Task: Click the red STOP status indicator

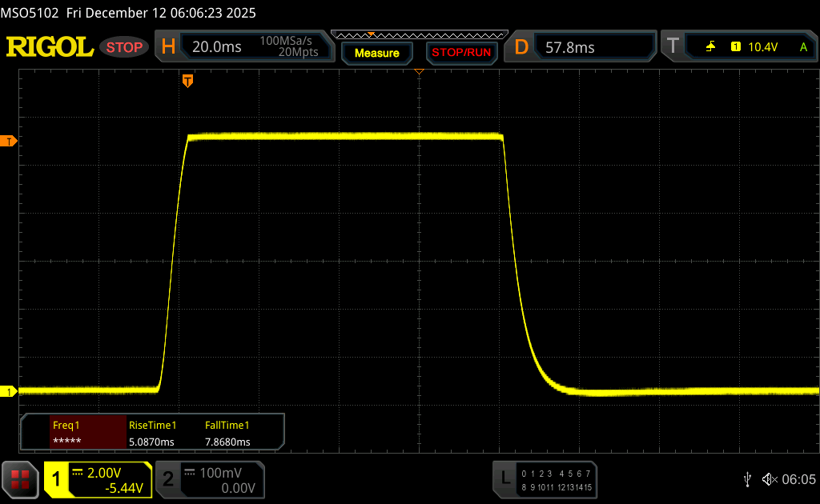Action: [x=124, y=47]
